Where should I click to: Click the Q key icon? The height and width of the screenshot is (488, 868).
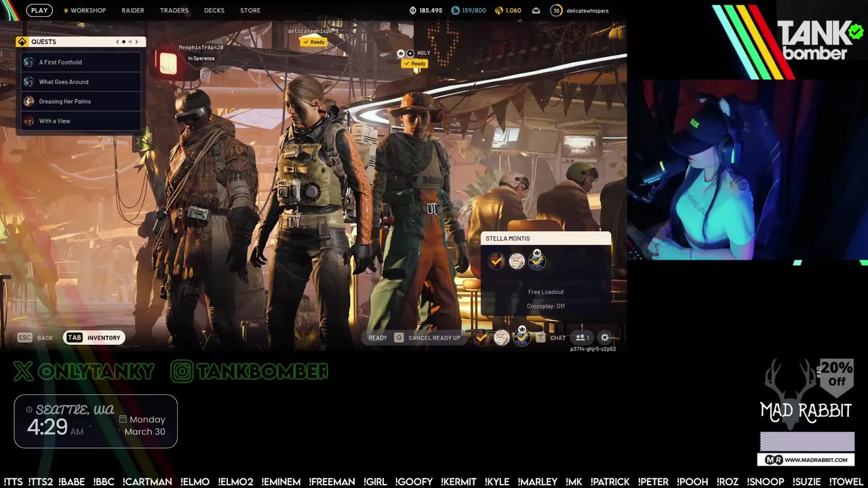pos(399,338)
